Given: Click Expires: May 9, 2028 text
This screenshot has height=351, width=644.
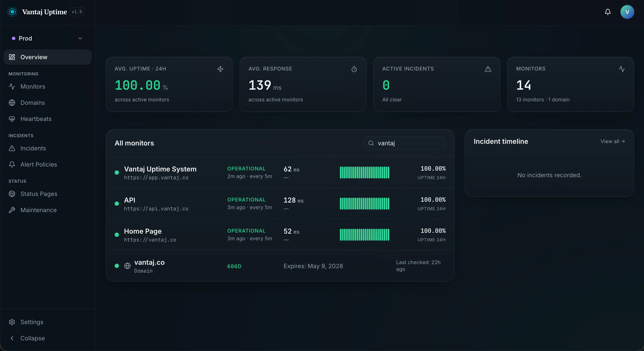Looking at the screenshot, I should point(313,266).
